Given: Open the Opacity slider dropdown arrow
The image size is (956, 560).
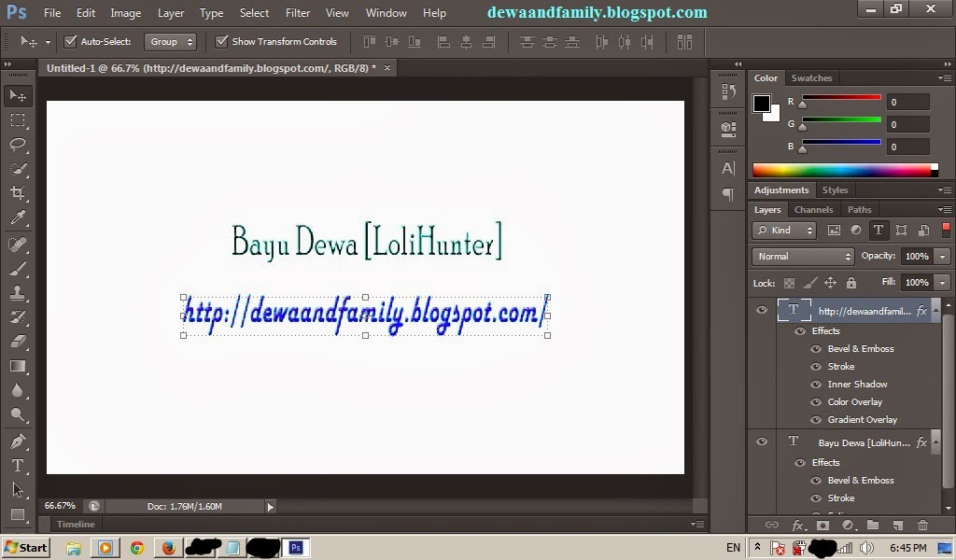Looking at the screenshot, I should pyautogui.click(x=943, y=257).
